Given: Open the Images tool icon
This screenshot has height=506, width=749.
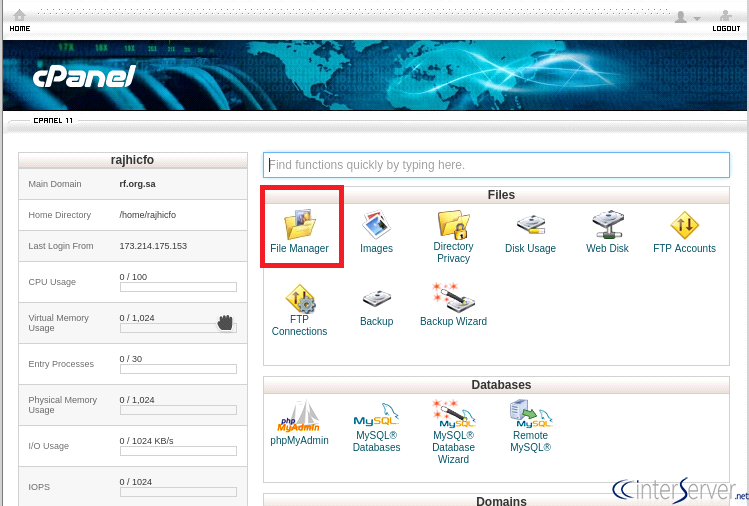Looking at the screenshot, I should point(376,224).
